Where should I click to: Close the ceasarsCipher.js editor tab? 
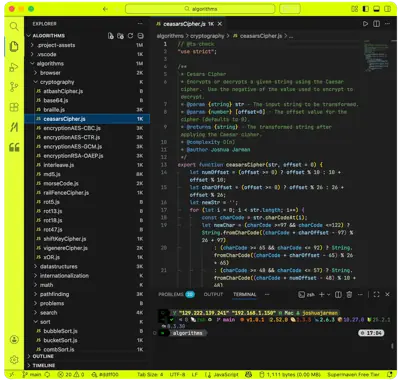[x=220, y=24]
